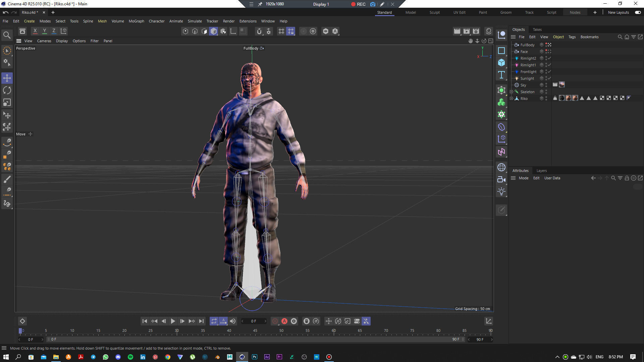Viewport: 644px width, 362px height.
Task: Toggle loop playback mode
Action: click(214, 321)
